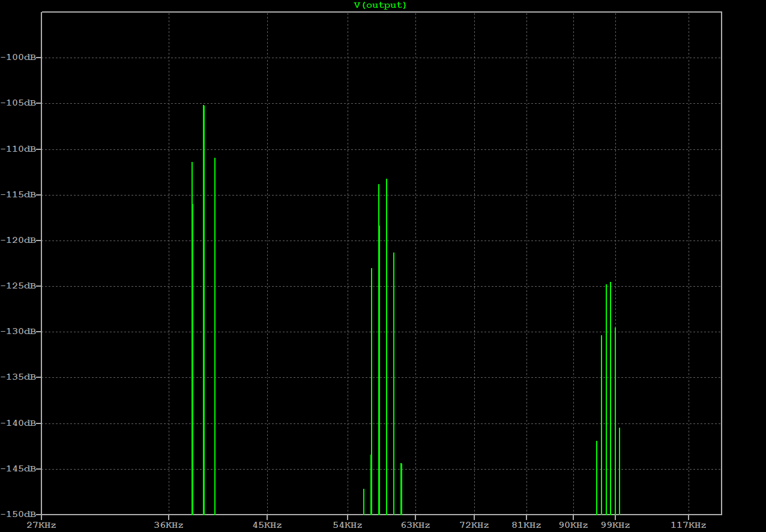Screen dimensions: 766x532
Task: Click the 117KHz frequency label
Action: [689, 525]
